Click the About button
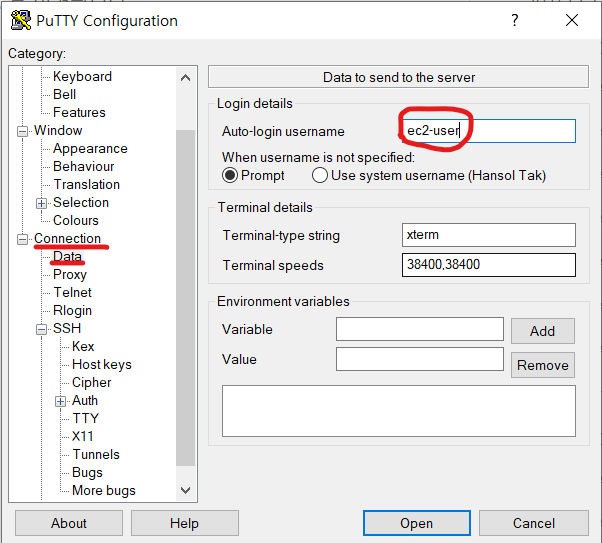Screen dimensions: 602x543 click(x=69, y=523)
